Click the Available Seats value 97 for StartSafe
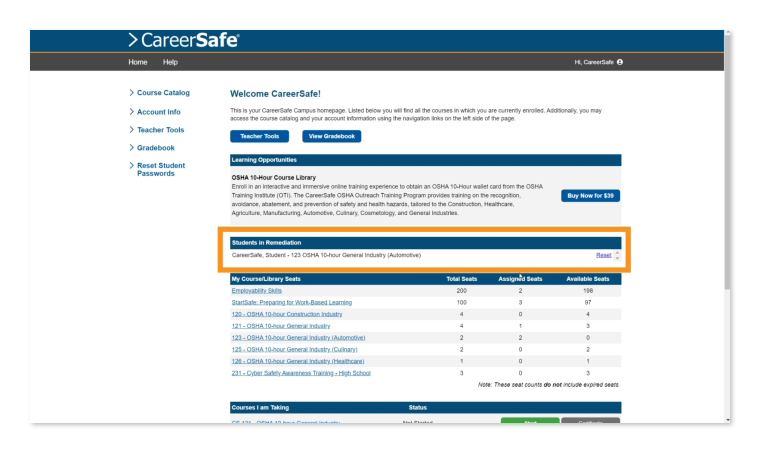 coord(588,302)
